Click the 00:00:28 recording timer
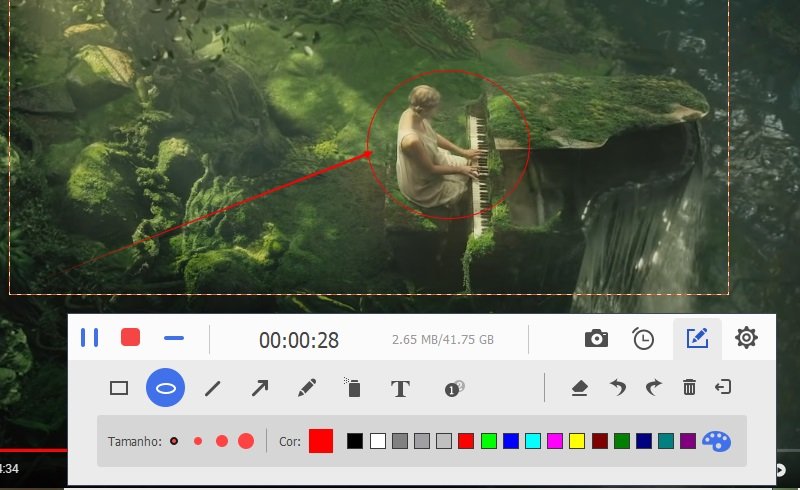 299,340
